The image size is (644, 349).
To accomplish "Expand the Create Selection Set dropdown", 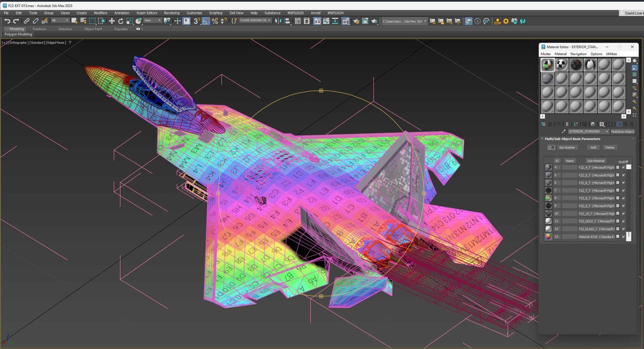I will coord(269,20).
